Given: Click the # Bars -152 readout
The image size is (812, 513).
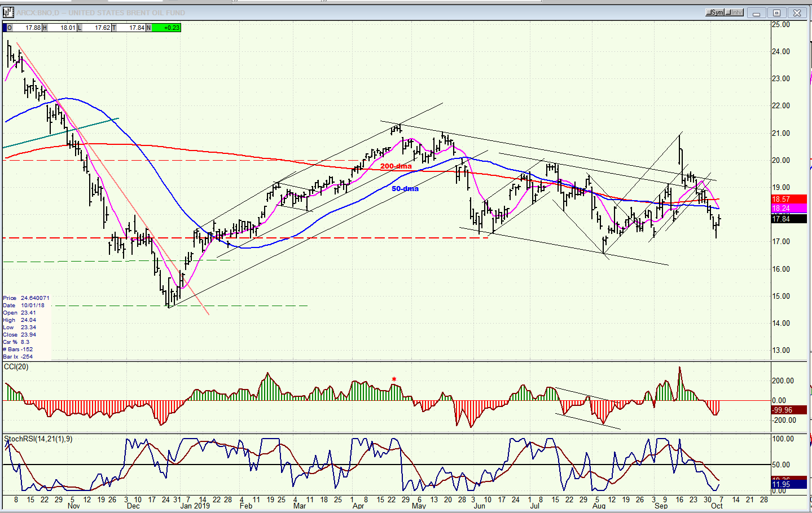Looking at the screenshot, I should coord(18,350).
